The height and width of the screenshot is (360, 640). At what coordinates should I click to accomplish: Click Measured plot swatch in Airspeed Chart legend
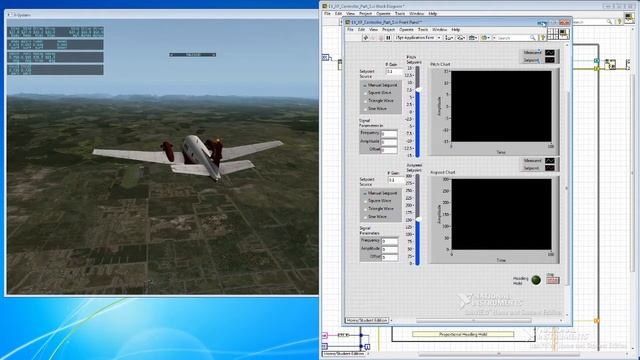[550, 161]
